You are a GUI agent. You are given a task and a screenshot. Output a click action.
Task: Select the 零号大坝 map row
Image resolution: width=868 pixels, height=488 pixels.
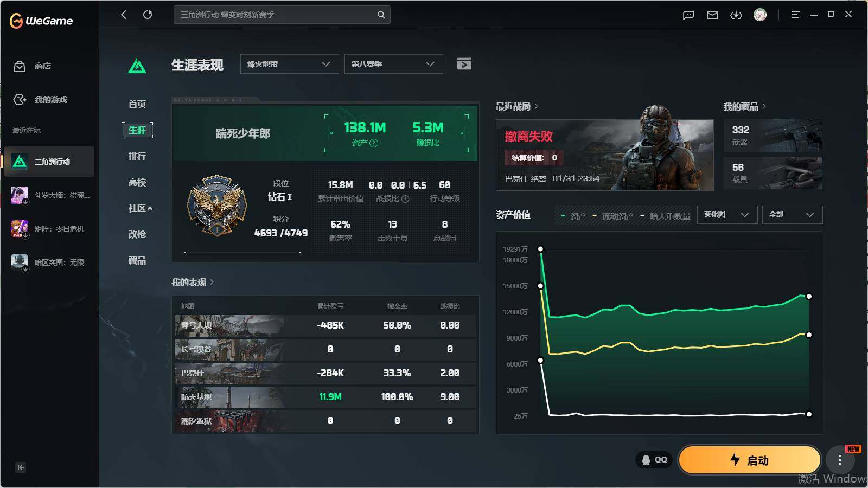[325, 325]
